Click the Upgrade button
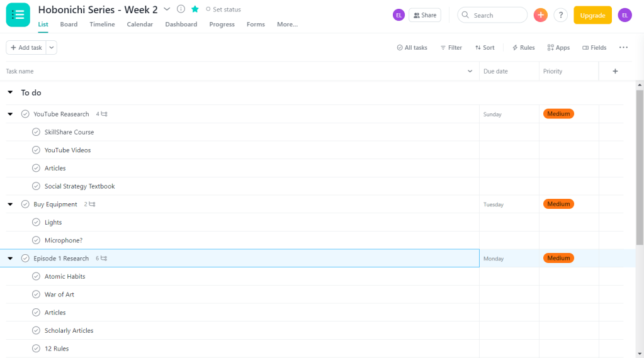 point(592,15)
